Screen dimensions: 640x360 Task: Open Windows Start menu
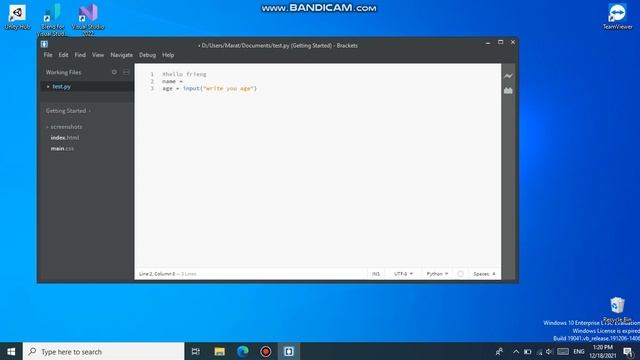[11, 351]
